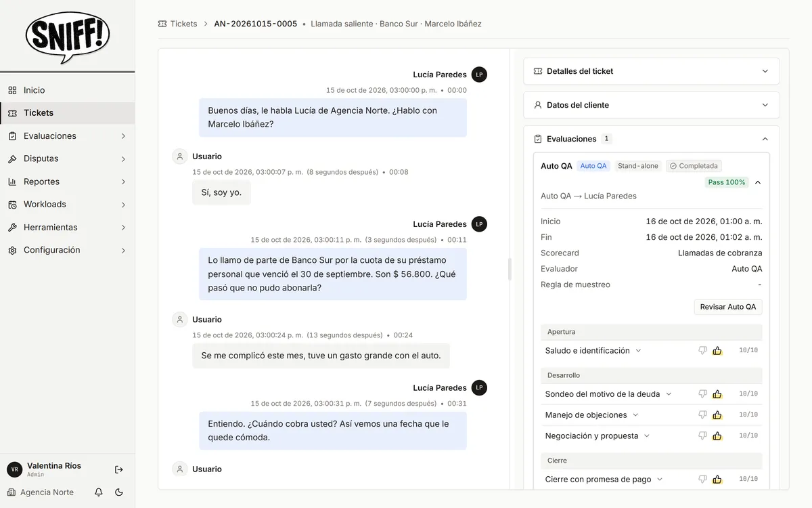Screen dimensions: 812x508
Task: Click the Tickets sidebar icon
Action: tap(12, 113)
